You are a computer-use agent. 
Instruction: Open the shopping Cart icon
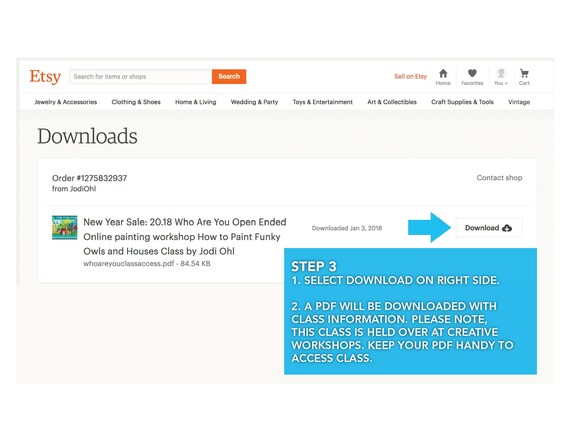pos(524,73)
